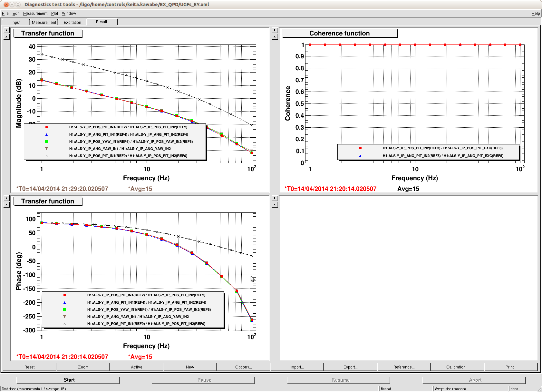Click blue triangle marker in coherence legend

(360, 156)
